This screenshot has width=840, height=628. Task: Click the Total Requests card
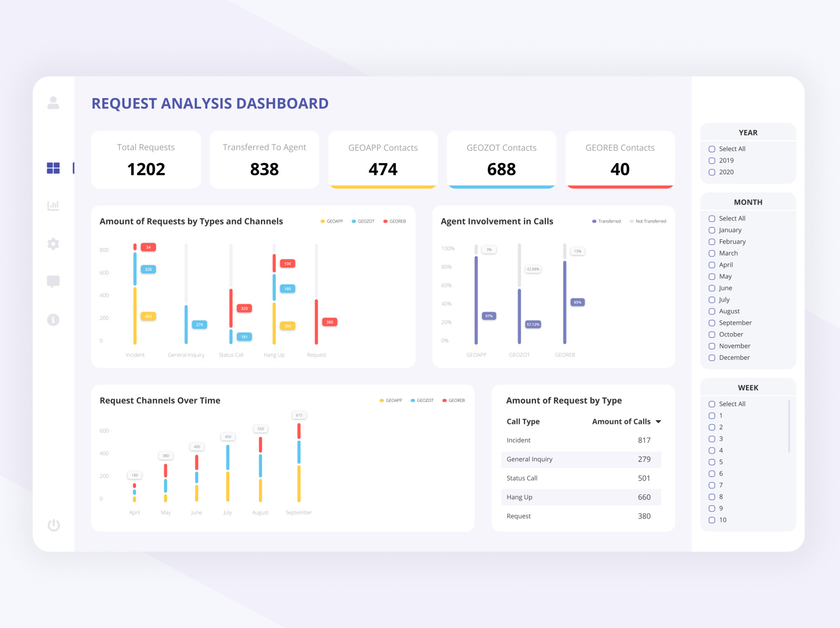click(x=145, y=159)
